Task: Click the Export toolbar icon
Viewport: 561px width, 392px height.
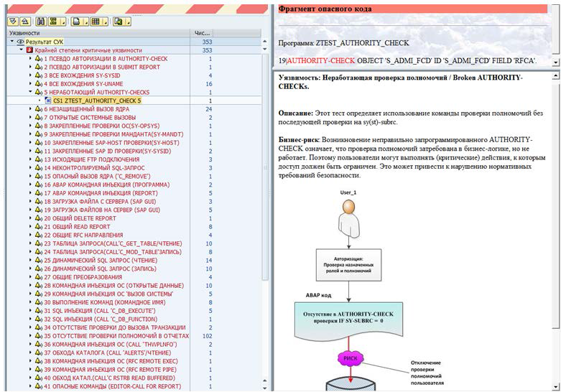Action: click(x=118, y=22)
